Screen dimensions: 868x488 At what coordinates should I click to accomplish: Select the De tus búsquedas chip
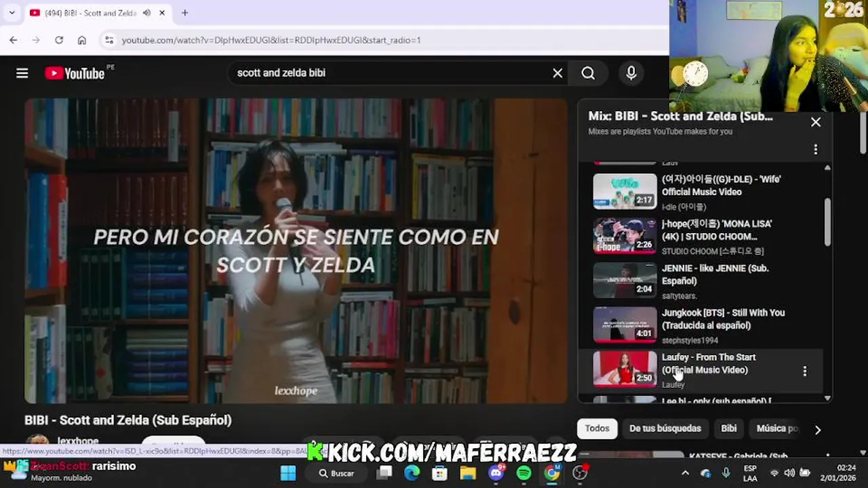pyautogui.click(x=665, y=428)
